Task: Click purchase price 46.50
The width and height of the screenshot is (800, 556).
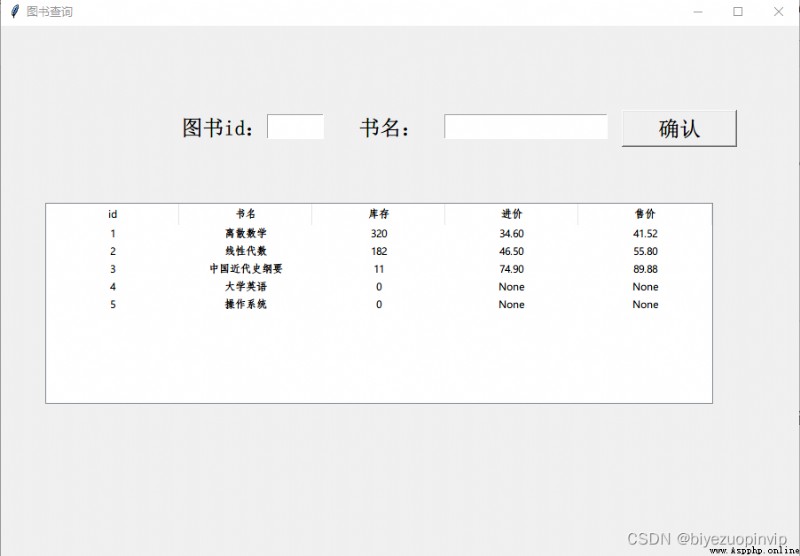Action: point(511,251)
